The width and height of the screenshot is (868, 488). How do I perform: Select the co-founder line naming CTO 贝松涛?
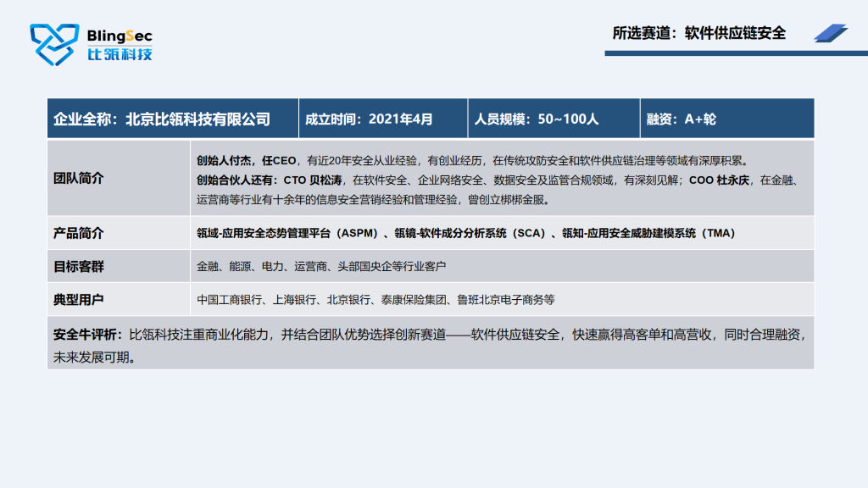(498, 180)
